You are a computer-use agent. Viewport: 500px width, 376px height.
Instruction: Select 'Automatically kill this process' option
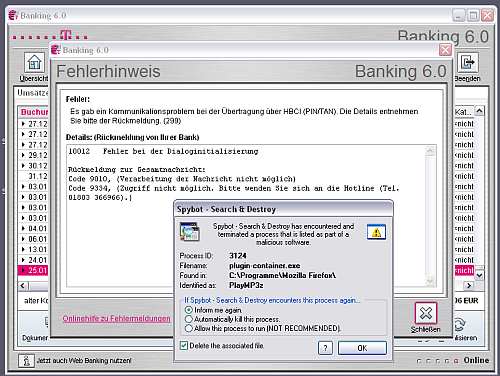pos(189,319)
